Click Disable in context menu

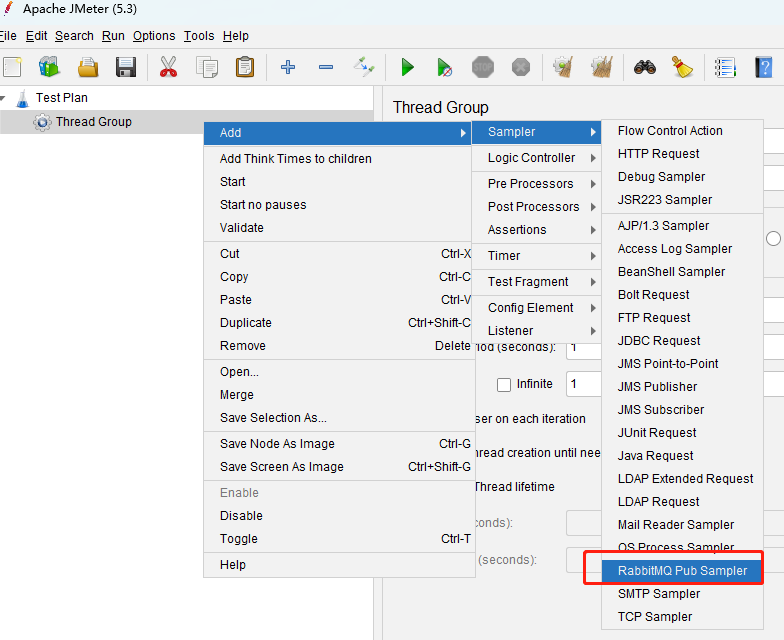(x=338, y=516)
